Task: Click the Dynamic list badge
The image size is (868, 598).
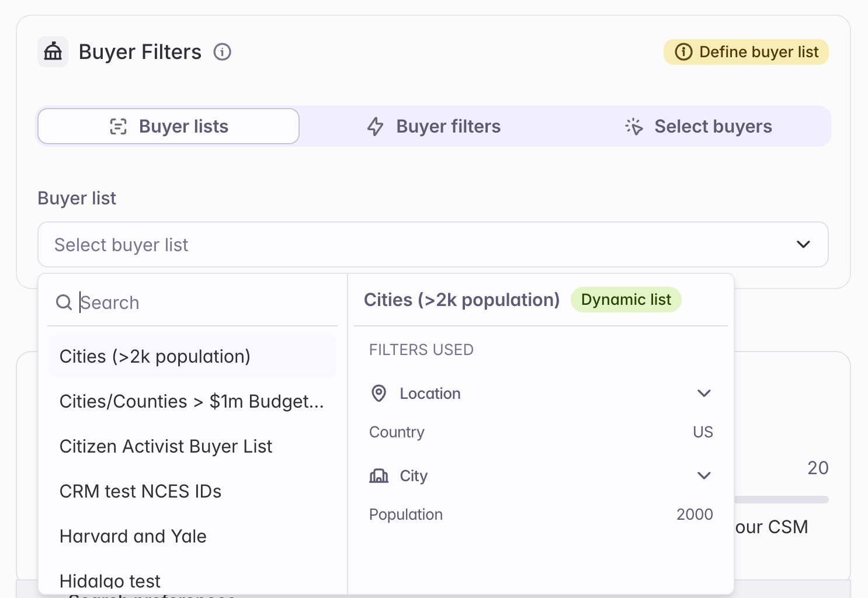Action: coord(626,300)
